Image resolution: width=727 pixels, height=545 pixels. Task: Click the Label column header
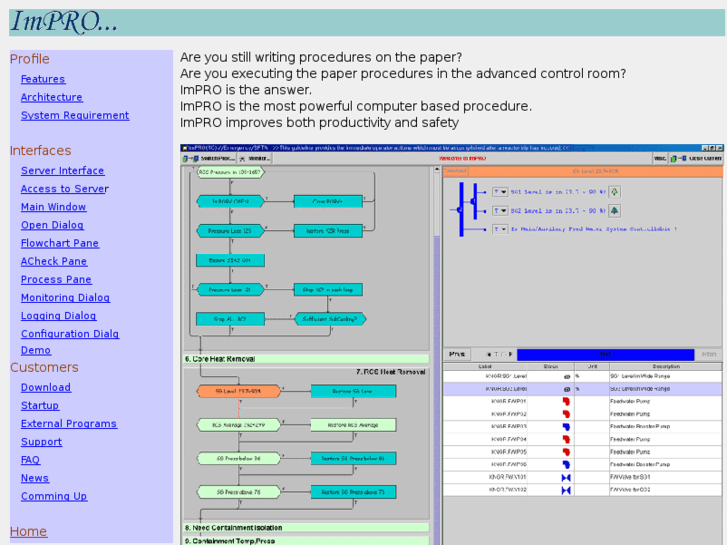point(485,366)
